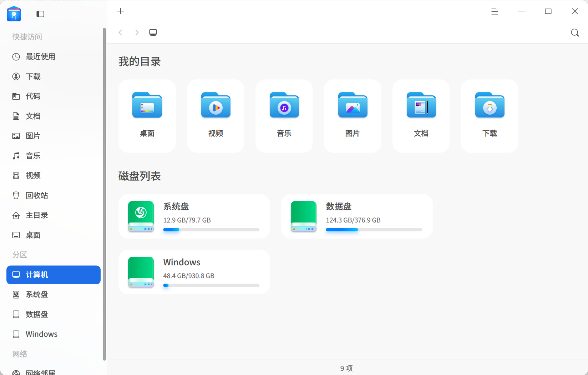This screenshot has height=375, width=588.
Task: Open 数据盘 in the sidebar
Action: [54, 314]
